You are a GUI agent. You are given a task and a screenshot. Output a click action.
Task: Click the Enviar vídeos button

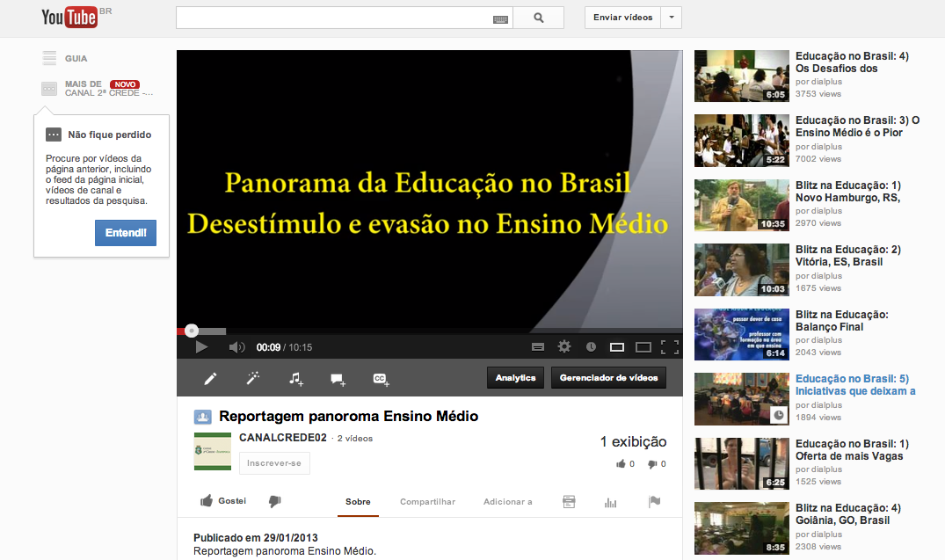click(622, 18)
